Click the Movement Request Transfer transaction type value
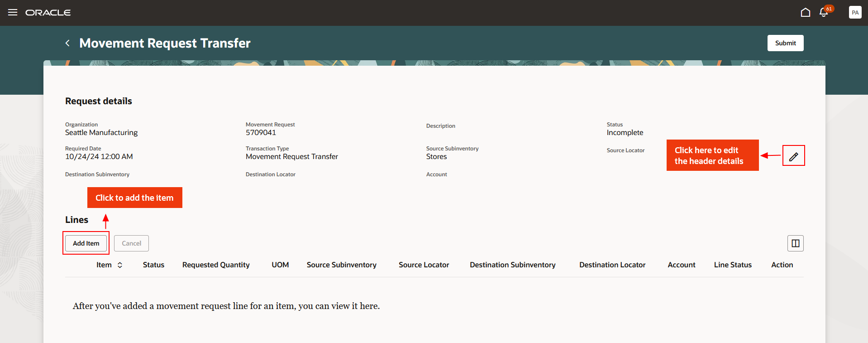This screenshot has height=343, width=868. tap(292, 157)
